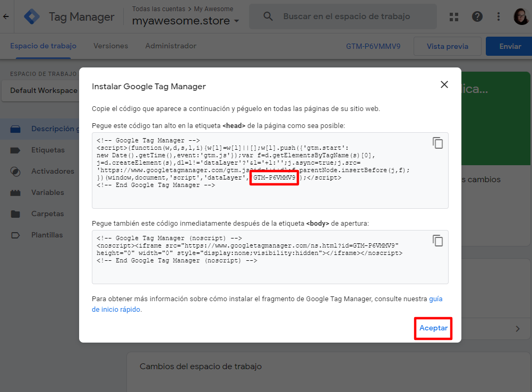Open Plantillas in the sidebar

[47, 235]
